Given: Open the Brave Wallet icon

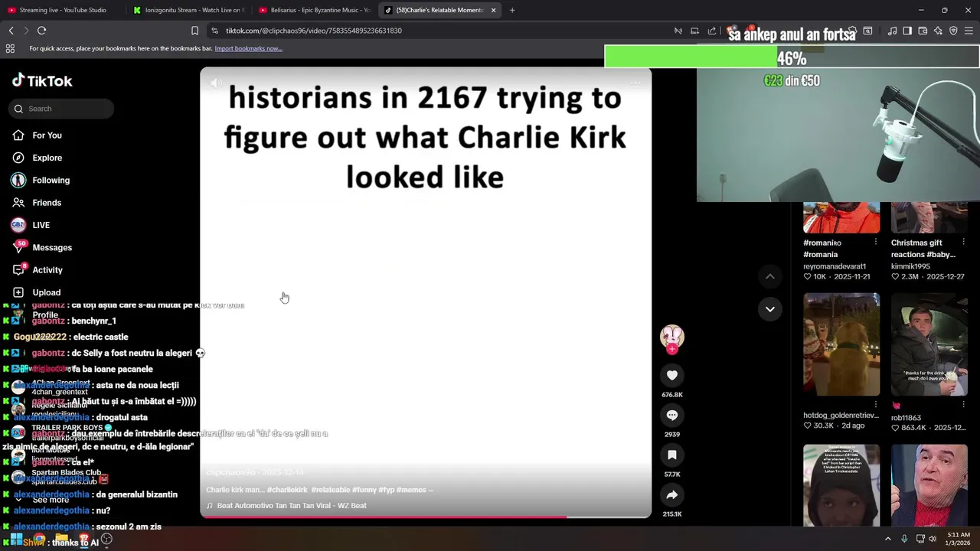Looking at the screenshot, I should tap(923, 31).
